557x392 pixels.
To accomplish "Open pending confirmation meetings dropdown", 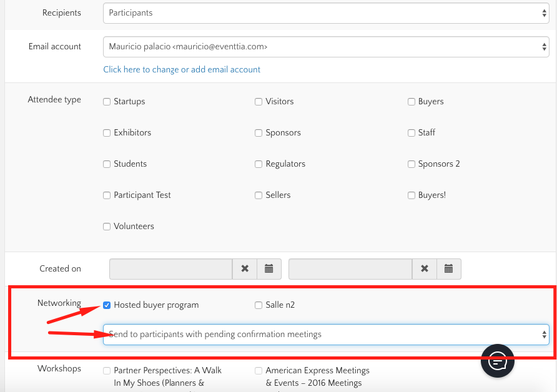I will point(325,334).
